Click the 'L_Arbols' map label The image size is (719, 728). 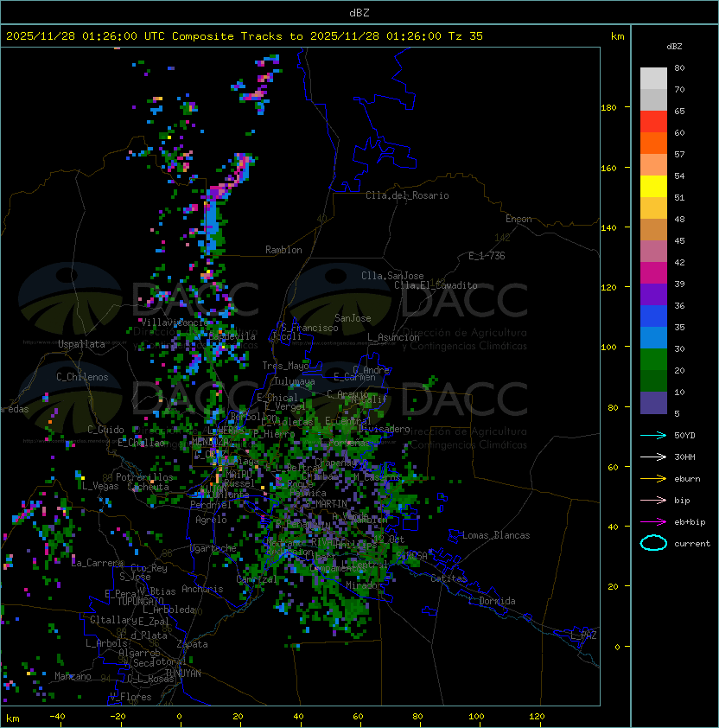[x=106, y=643]
